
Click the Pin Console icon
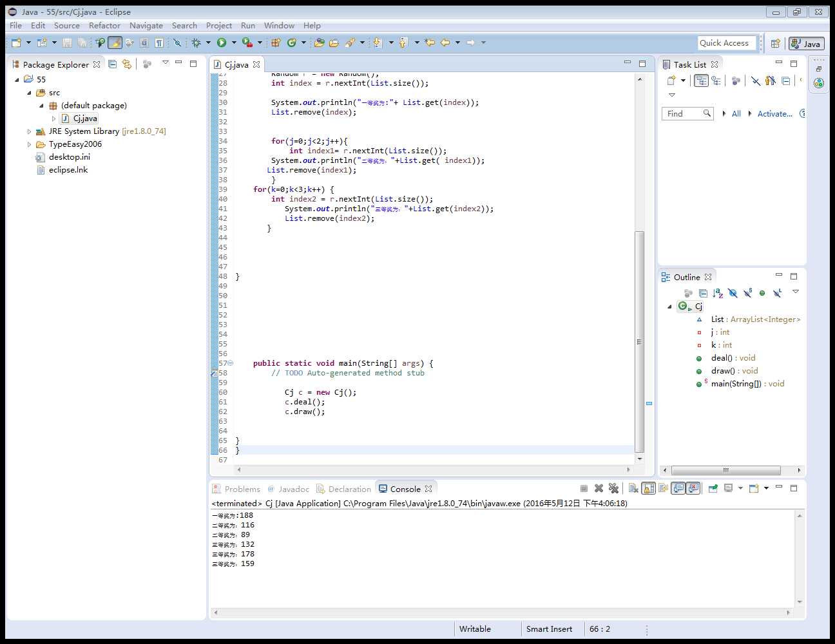tap(713, 488)
